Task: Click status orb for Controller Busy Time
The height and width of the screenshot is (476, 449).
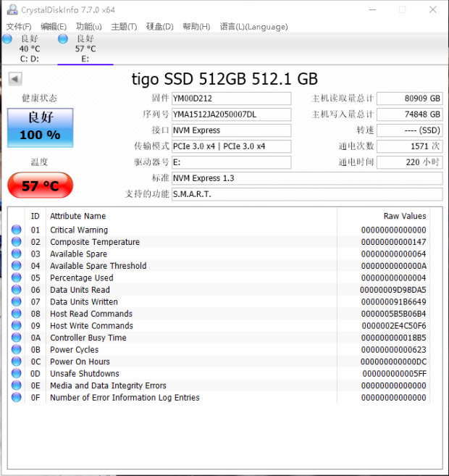Action: click(17, 338)
